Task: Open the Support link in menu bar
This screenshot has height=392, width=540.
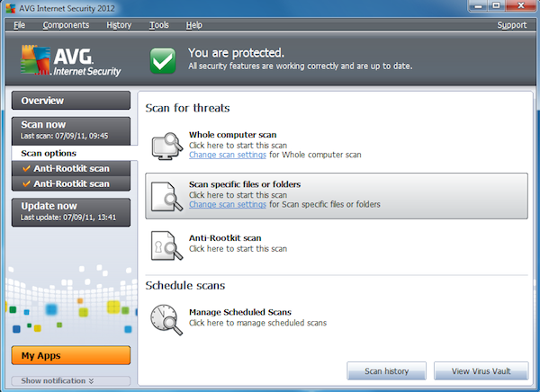Action: tap(512, 25)
